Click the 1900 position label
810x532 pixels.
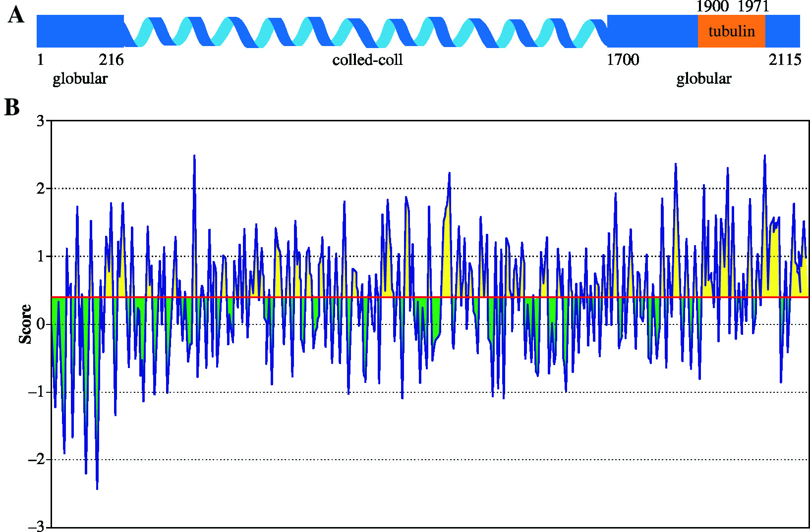[712, 6]
